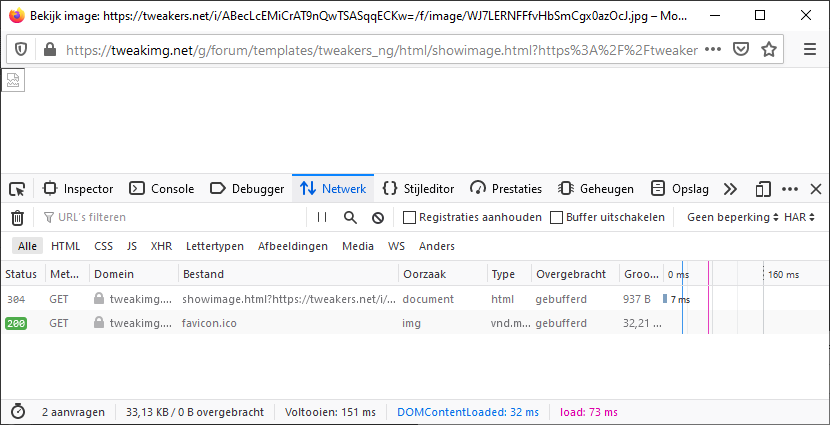Click load: 73 ms status text
This screenshot has height=425, width=830.
tap(589, 412)
